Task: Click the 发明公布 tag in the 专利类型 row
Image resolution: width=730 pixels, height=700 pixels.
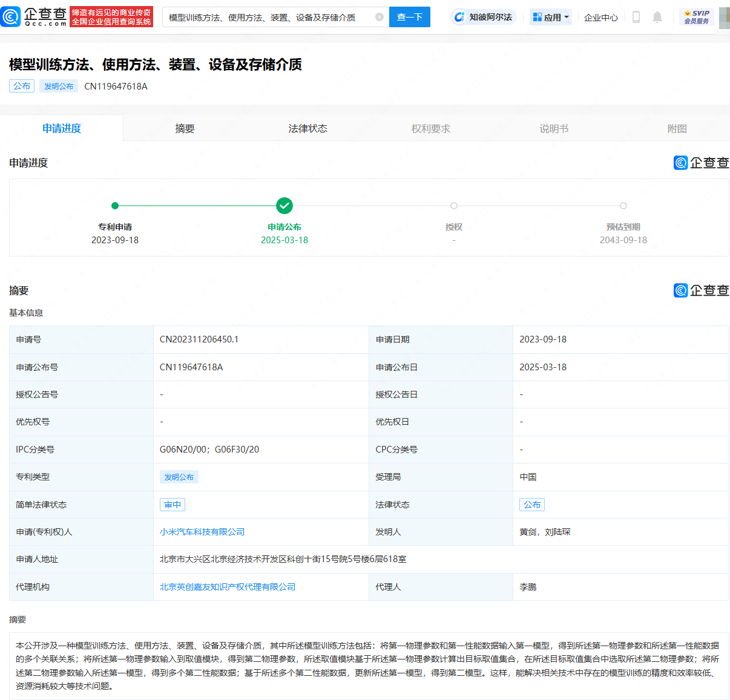Action: point(179,477)
